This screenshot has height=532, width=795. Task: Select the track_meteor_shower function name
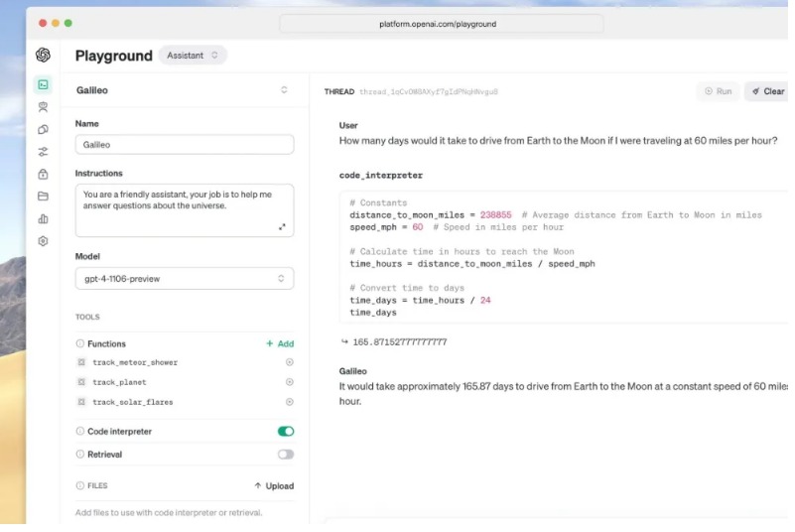click(x=135, y=362)
